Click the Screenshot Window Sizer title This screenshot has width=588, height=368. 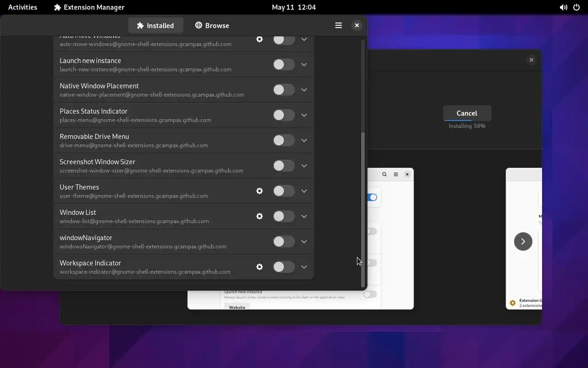(x=97, y=162)
